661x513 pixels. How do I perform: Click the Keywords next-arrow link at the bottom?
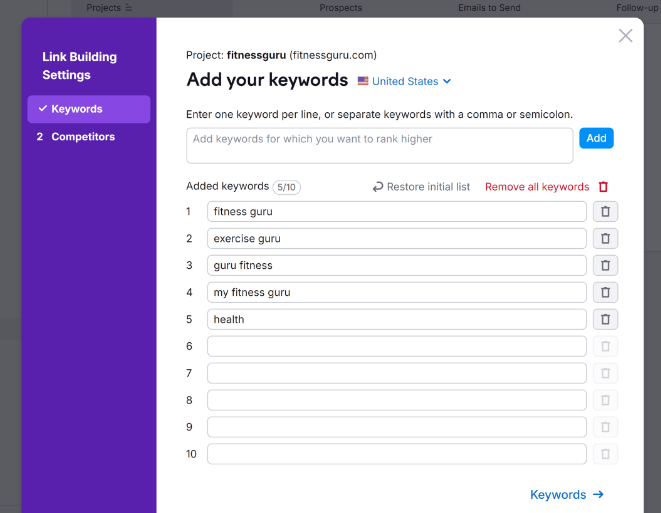click(x=566, y=494)
